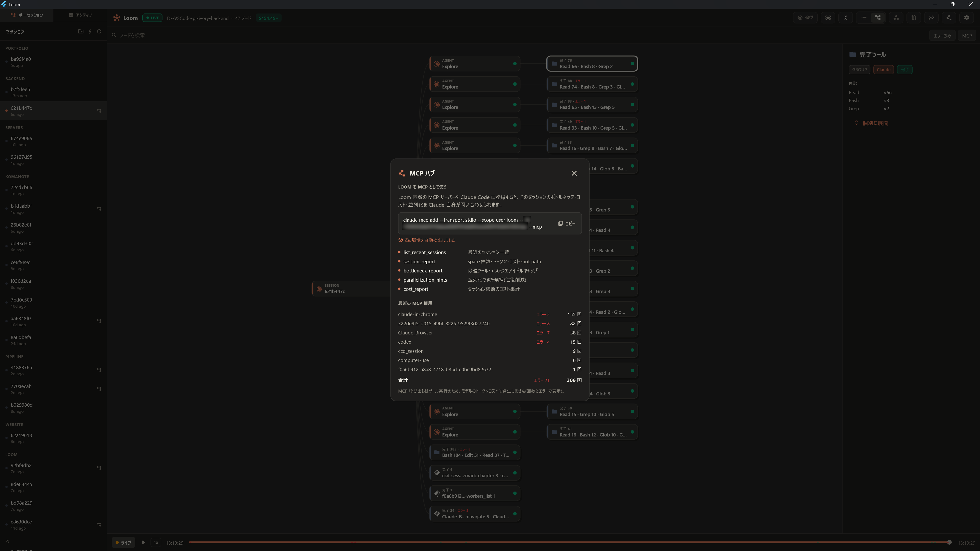
Task: Click the folder icon beside 完了ツール heading
Action: coord(853,55)
